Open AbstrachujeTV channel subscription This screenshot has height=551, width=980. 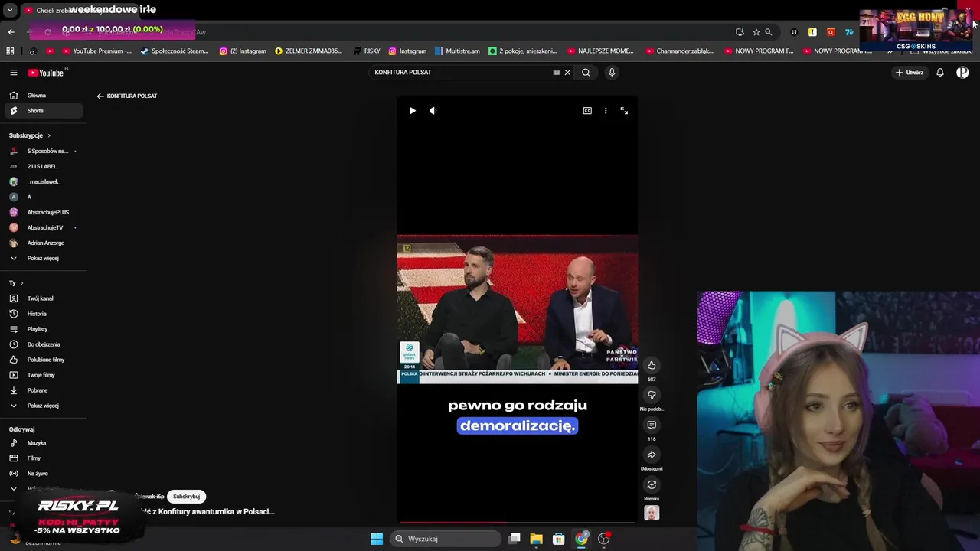click(44, 227)
